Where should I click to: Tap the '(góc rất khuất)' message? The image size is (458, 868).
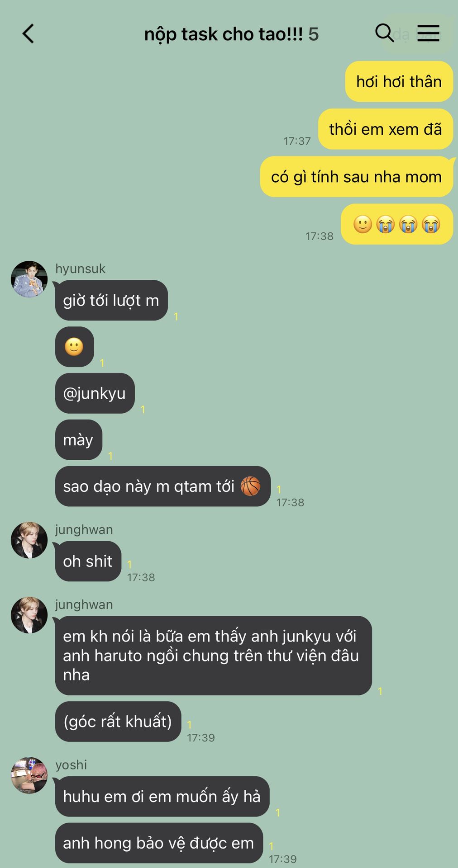click(x=118, y=722)
